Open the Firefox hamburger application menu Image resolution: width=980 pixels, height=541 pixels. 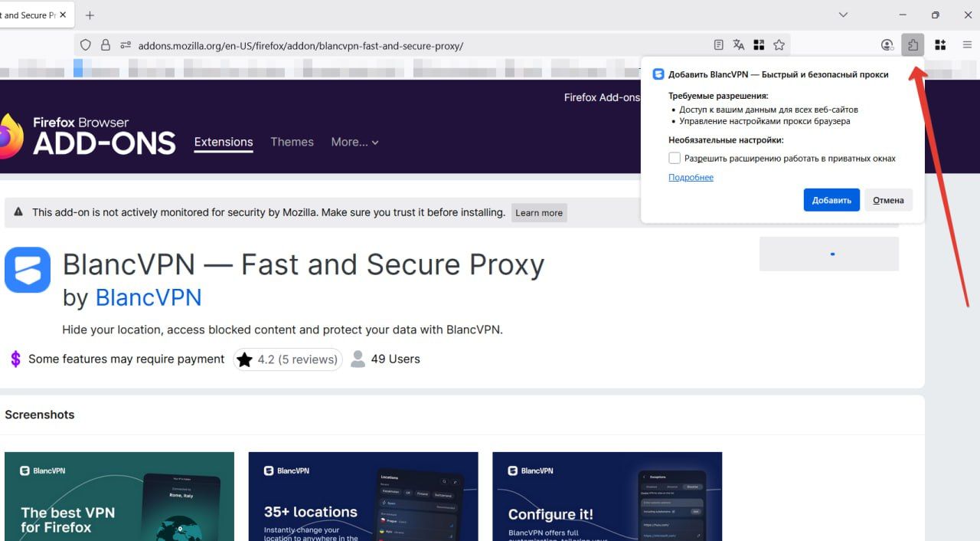[967, 45]
